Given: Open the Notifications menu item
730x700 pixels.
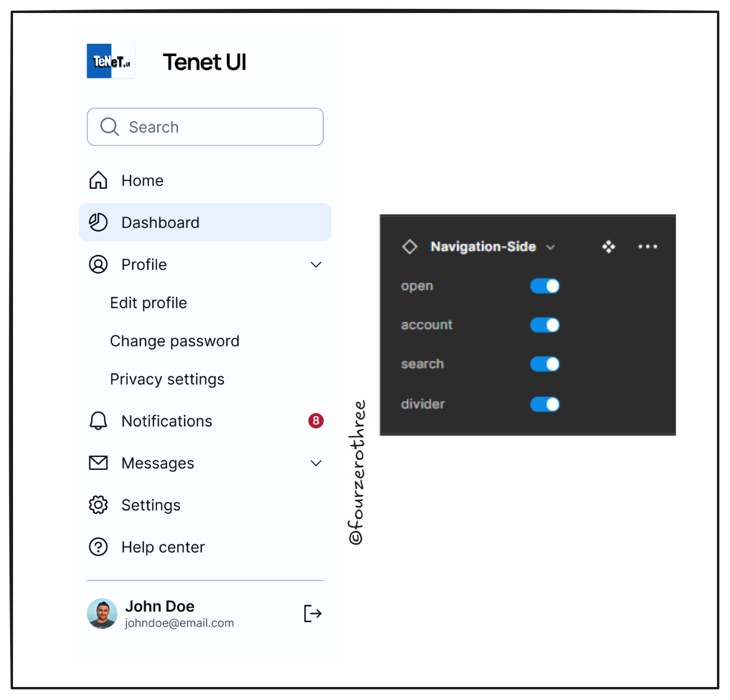Looking at the screenshot, I should tap(205, 421).
